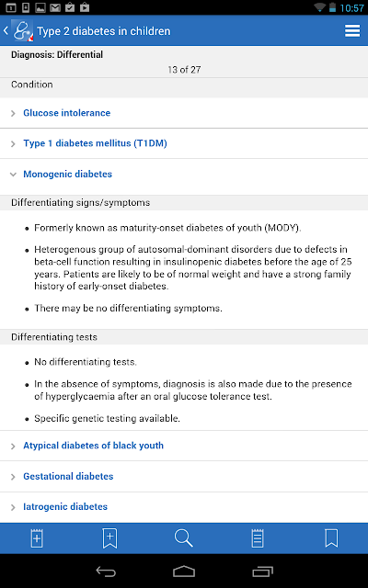The height and width of the screenshot is (588, 368).
Task: Open Android recent apps button
Action: tap(262, 571)
